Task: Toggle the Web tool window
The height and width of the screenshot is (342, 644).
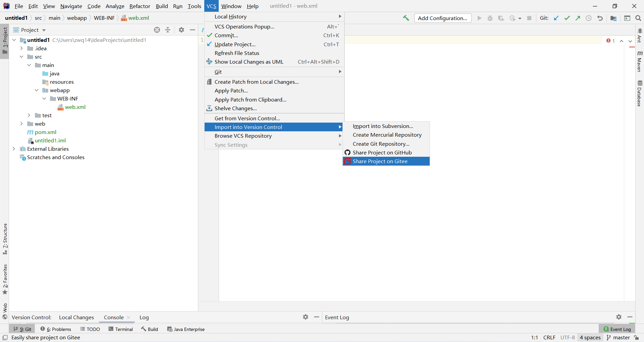Action: coord(5,311)
